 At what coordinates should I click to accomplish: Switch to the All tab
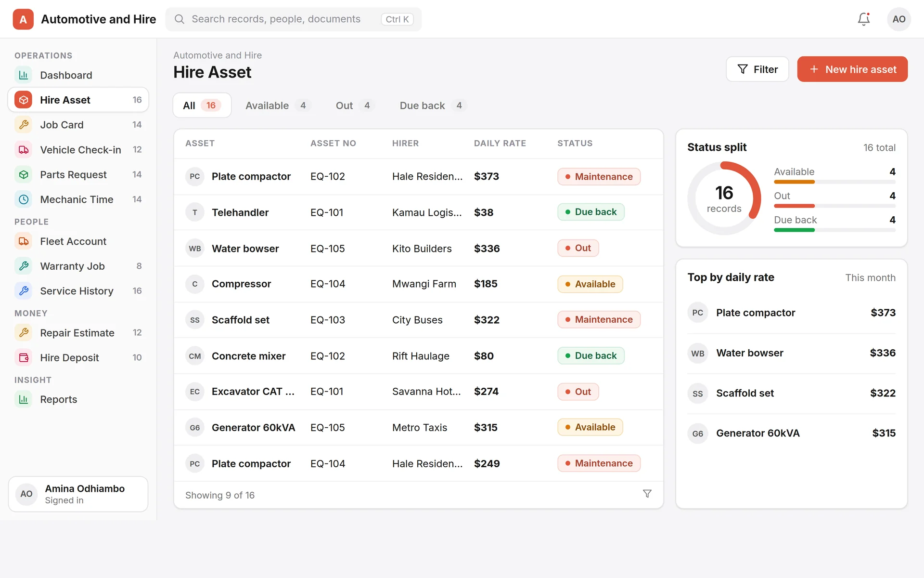(x=202, y=105)
